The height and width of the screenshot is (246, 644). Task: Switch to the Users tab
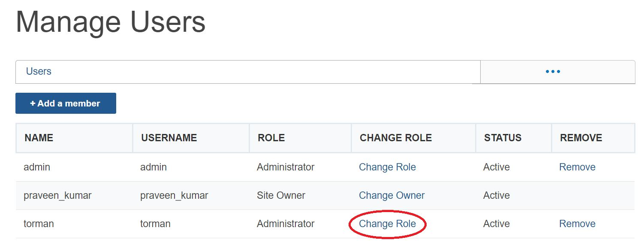click(x=39, y=71)
